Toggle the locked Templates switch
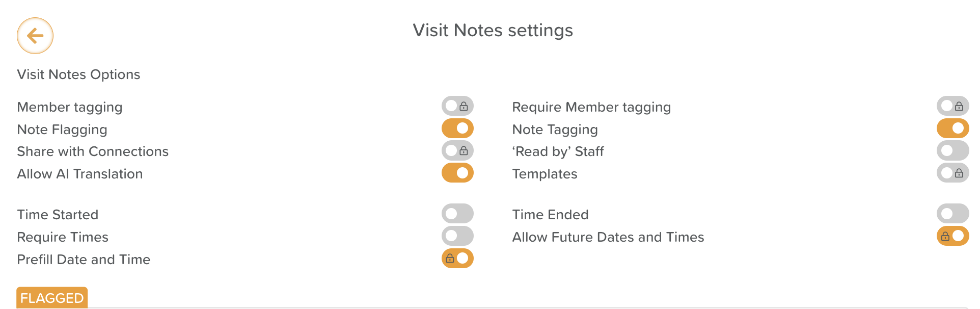 coord(952,173)
